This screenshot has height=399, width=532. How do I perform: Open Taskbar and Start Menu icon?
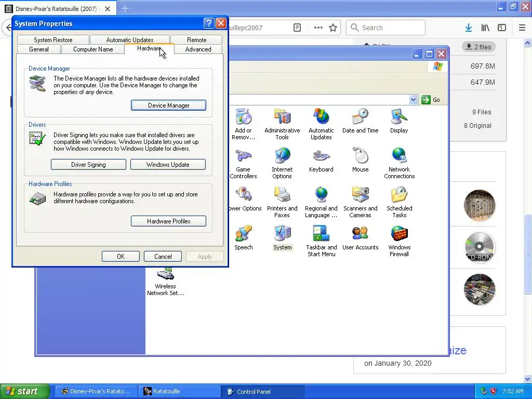pyautogui.click(x=321, y=241)
